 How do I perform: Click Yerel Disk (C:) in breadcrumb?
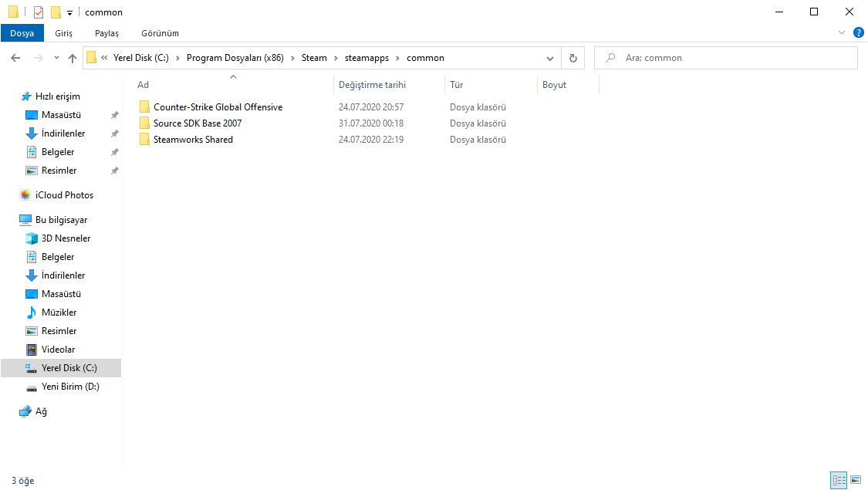[x=141, y=58]
